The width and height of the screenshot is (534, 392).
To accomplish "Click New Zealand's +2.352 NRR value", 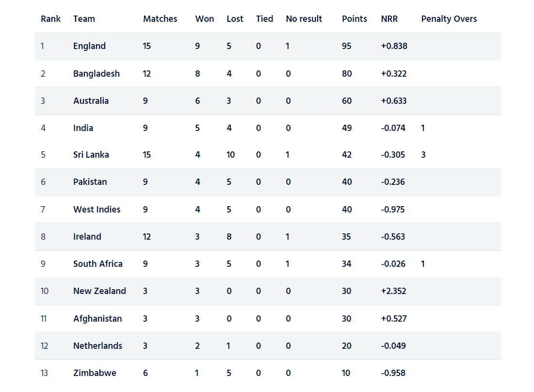I will tap(394, 291).
